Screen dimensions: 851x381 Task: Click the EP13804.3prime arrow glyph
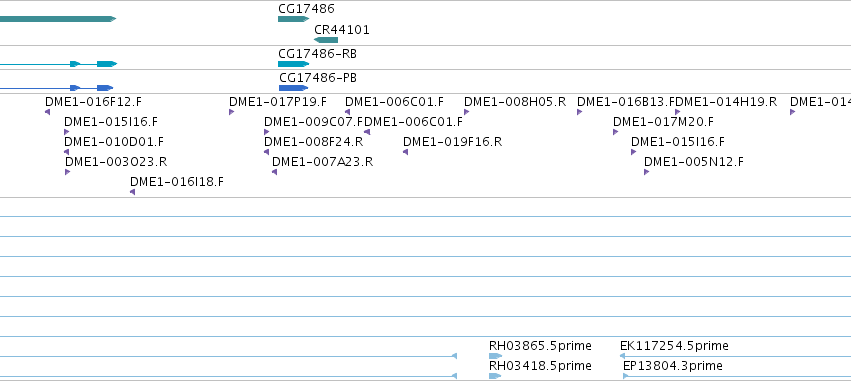click(625, 376)
